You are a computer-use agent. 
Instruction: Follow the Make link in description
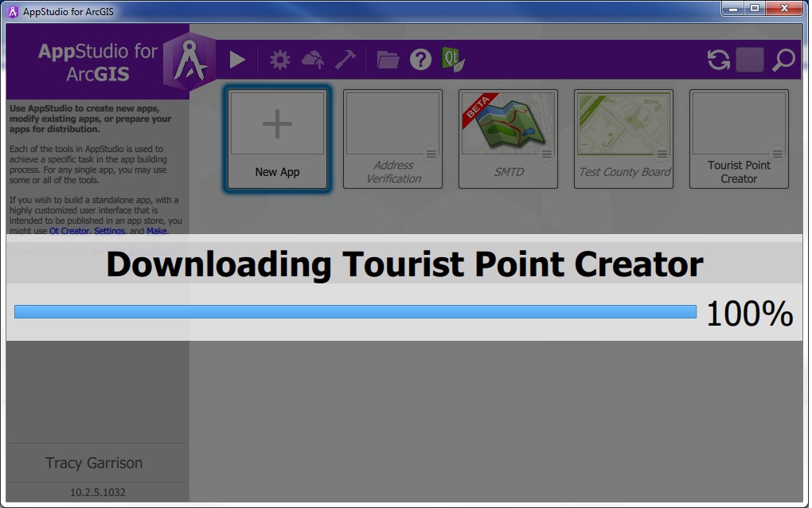156,230
